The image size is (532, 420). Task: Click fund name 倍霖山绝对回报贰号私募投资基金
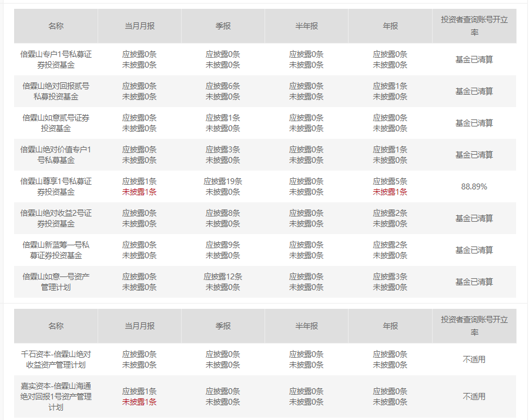click(56, 91)
